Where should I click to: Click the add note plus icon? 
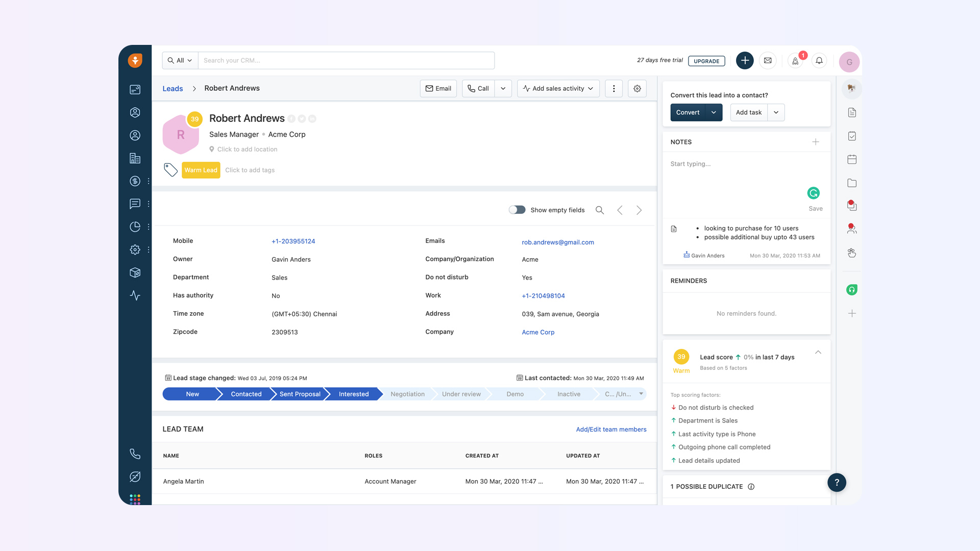click(816, 142)
